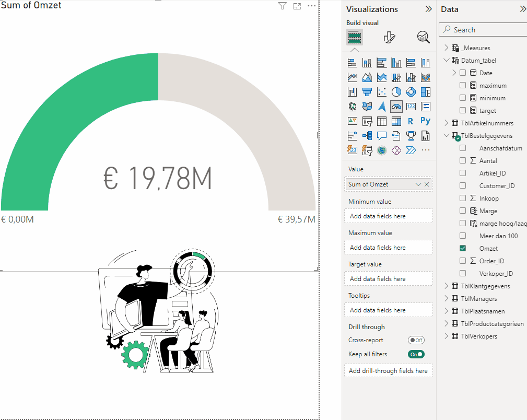The image size is (527, 420).
Task: Check the Inkoop field checkbox
Action: pos(463,198)
